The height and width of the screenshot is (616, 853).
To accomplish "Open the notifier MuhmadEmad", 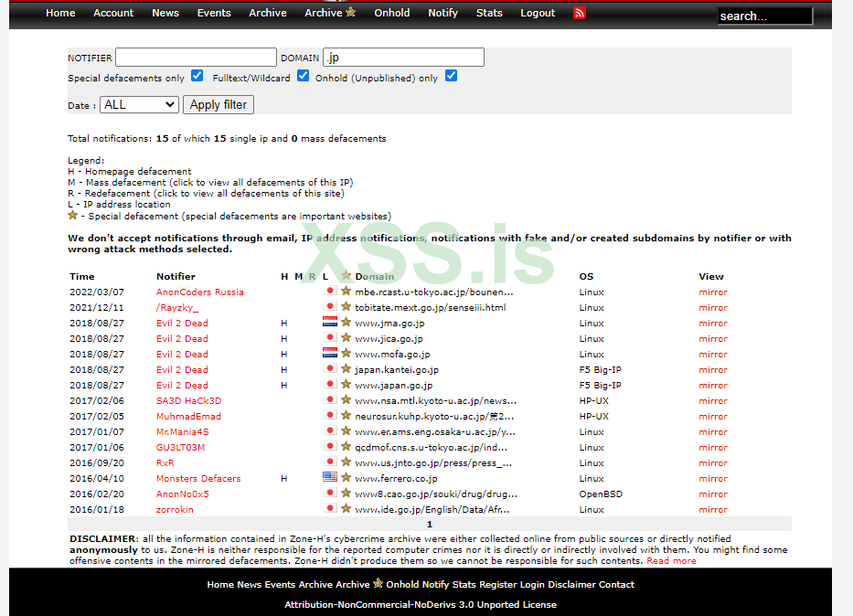I will [188, 416].
